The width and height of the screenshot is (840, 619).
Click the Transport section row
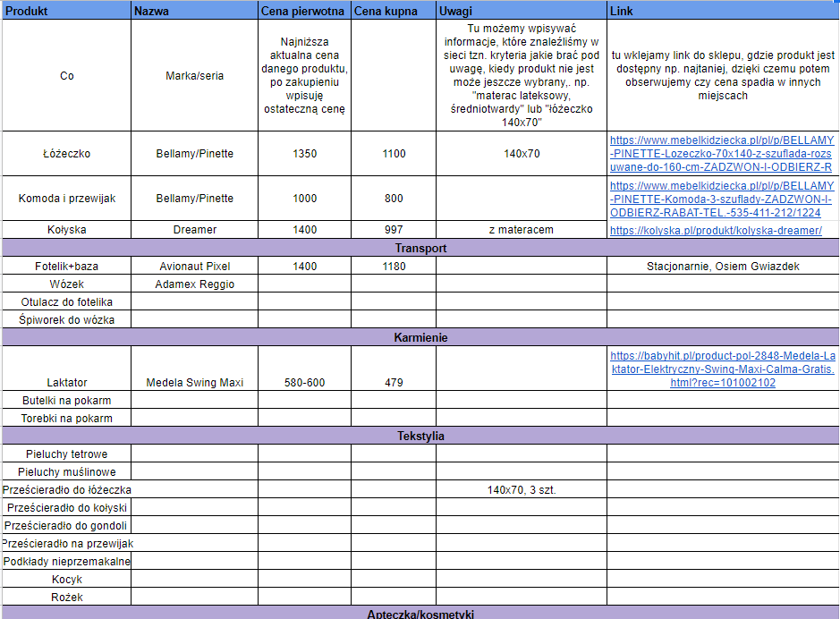point(420,248)
